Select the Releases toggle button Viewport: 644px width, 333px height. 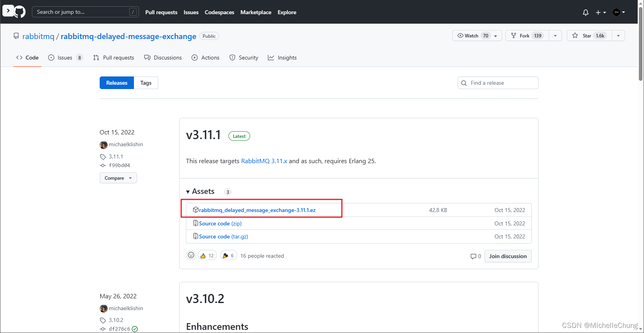click(x=117, y=83)
